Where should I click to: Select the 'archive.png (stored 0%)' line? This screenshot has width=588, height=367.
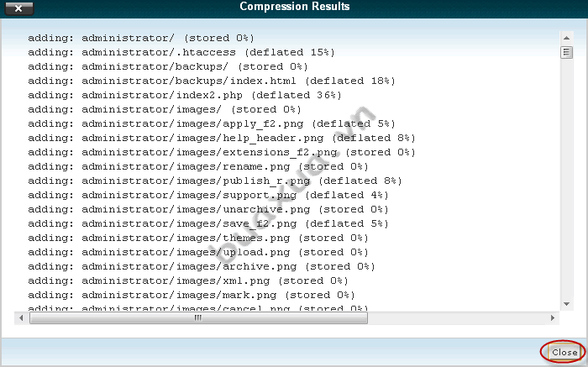pos(202,265)
